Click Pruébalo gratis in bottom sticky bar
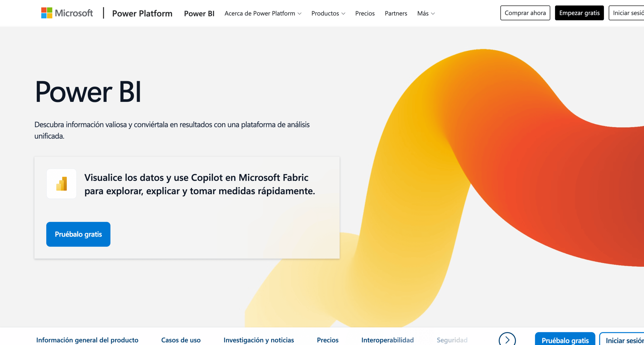 pyautogui.click(x=565, y=339)
